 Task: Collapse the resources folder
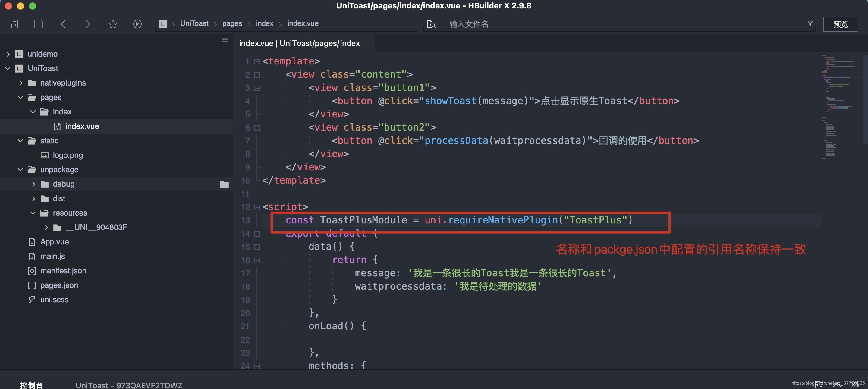[33, 213]
